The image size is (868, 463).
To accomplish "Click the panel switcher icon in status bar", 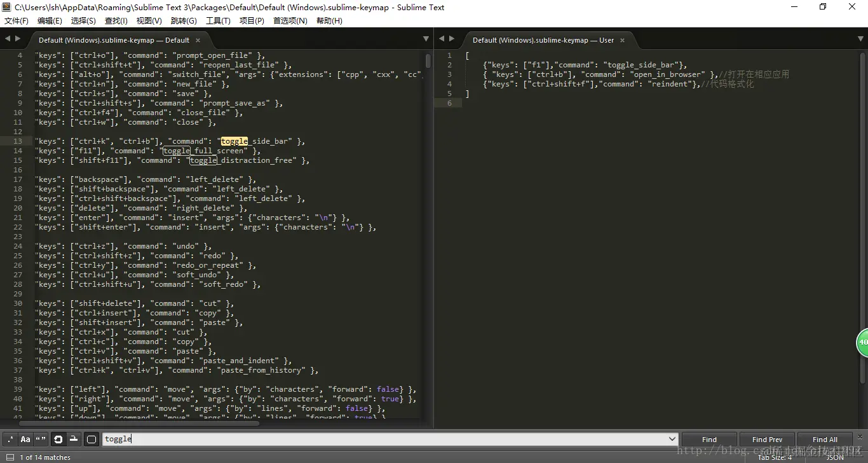I will pos(10,457).
